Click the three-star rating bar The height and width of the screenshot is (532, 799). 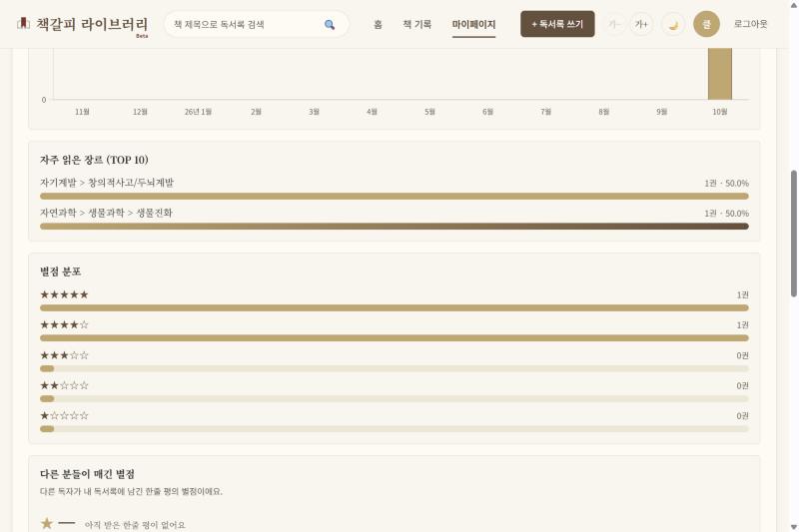pyautogui.click(x=395, y=368)
